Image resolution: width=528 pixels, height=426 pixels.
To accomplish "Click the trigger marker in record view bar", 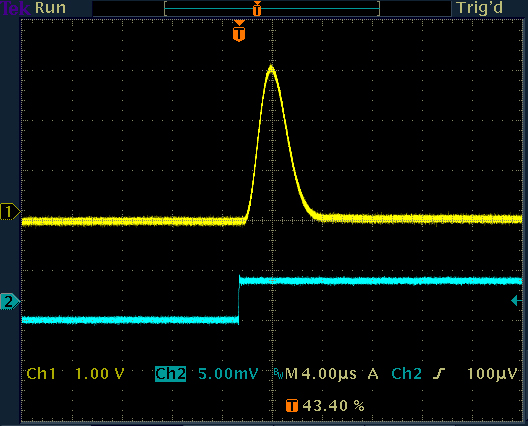I will (257, 8).
